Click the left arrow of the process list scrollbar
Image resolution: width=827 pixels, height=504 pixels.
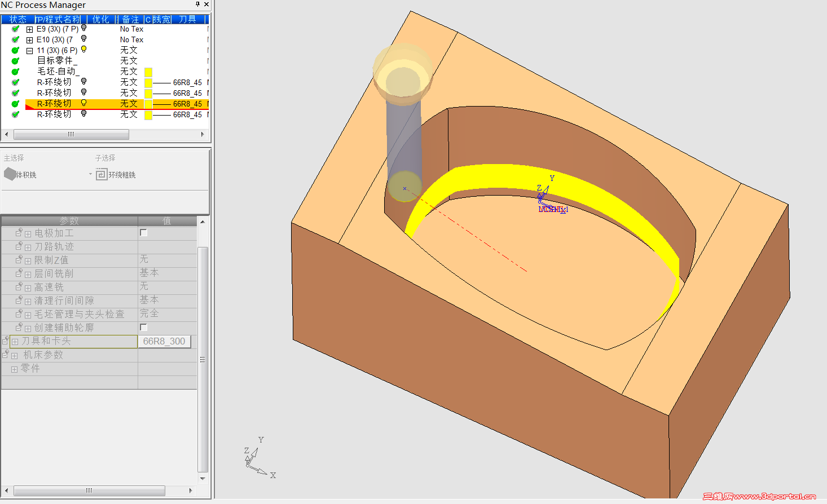pyautogui.click(x=6, y=134)
